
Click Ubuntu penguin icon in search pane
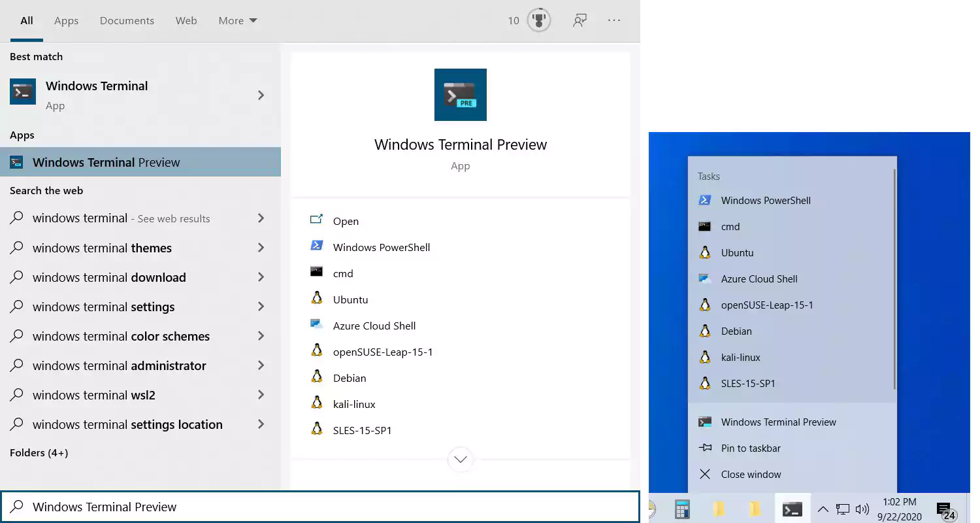point(317,298)
